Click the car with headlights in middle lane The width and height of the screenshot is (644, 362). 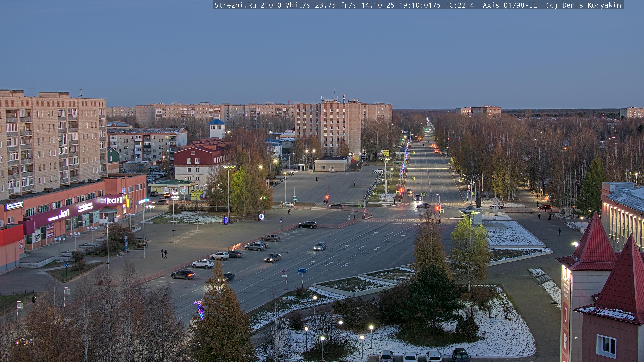pyautogui.click(x=320, y=246)
